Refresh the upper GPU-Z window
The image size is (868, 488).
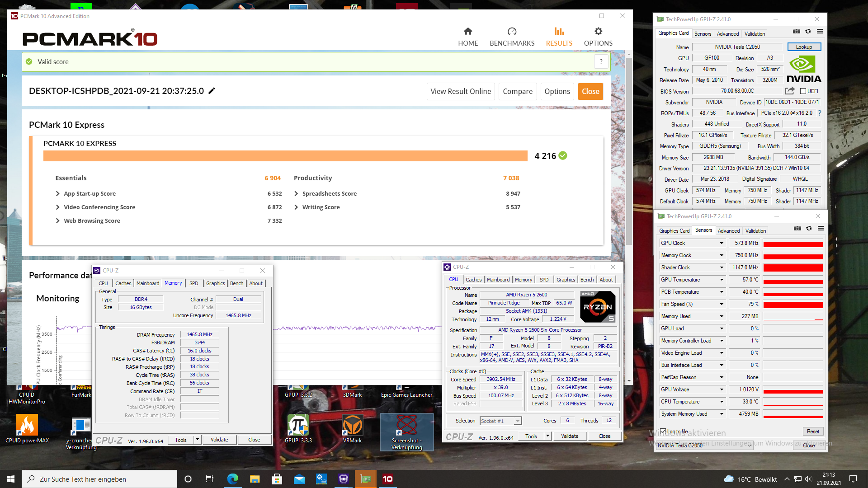click(808, 31)
